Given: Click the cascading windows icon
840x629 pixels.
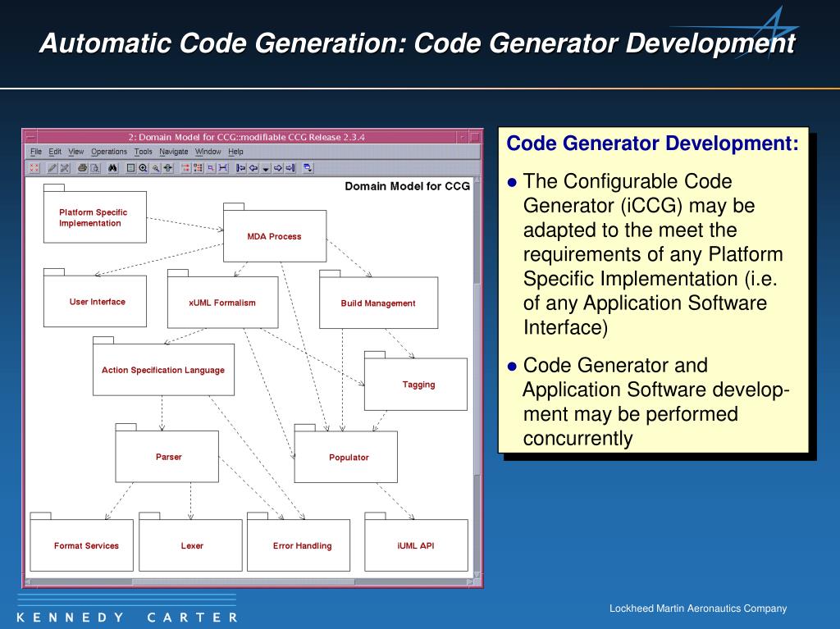Looking at the screenshot, I should point(308,167).
